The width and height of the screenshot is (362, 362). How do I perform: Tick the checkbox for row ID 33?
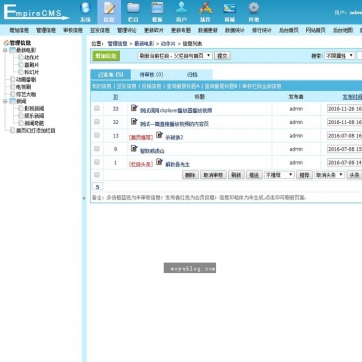(97, 108)
